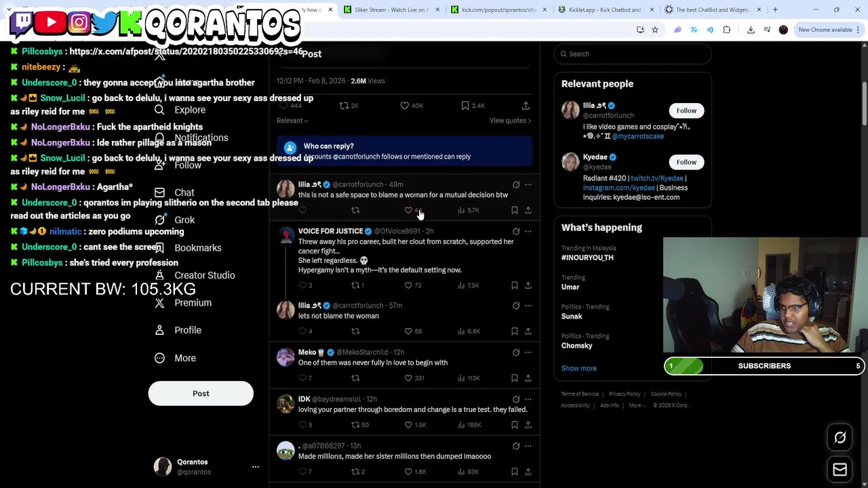
Task: Click trending topic #INOURYOUTH
Action: point(587,258)
